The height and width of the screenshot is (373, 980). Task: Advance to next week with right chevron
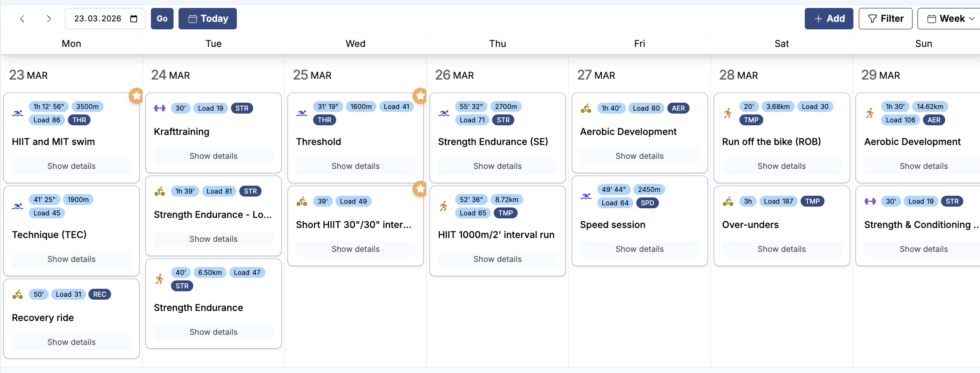49,19
